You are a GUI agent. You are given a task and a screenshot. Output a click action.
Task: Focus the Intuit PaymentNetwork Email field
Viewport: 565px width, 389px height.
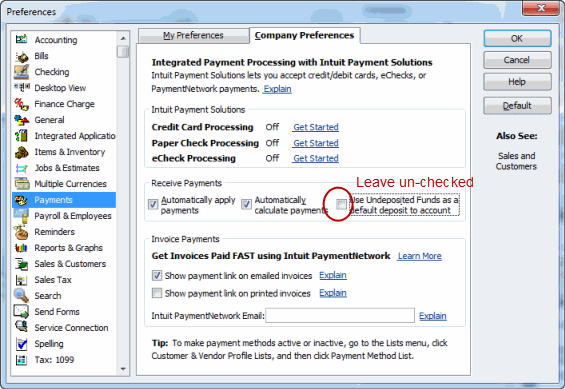(x=340, y=316)
